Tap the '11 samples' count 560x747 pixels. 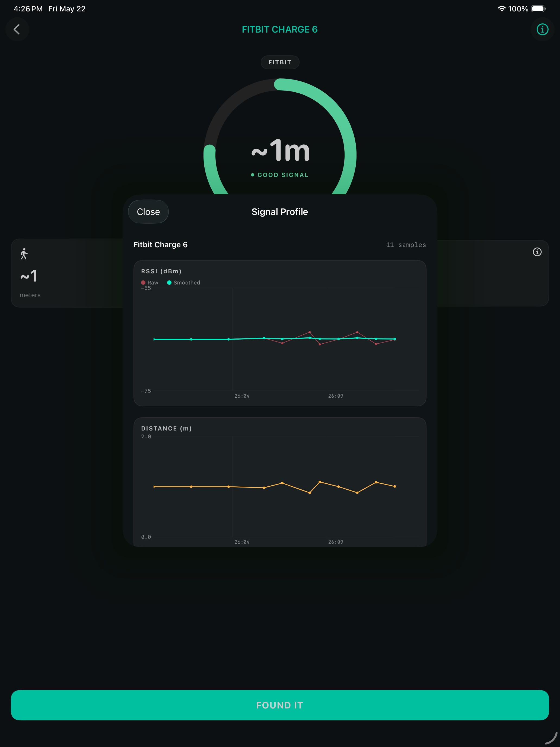[406, 245]
